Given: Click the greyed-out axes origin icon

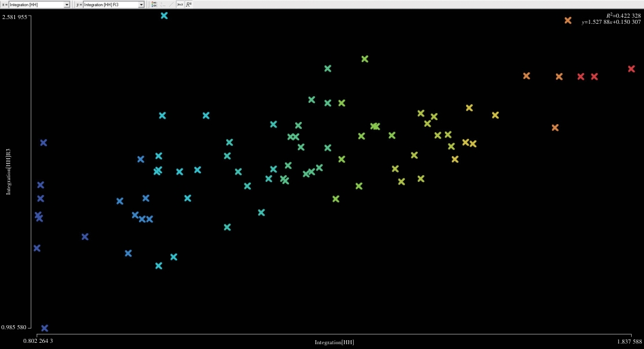Looking at the screenshot, I should tap(163, 4).
